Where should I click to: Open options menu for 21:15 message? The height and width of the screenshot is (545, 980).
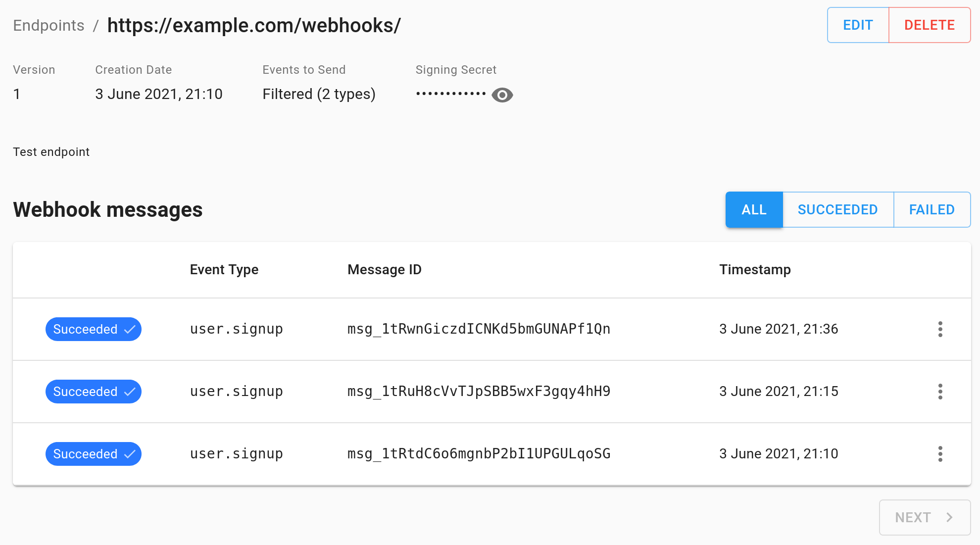click(940, 392)
